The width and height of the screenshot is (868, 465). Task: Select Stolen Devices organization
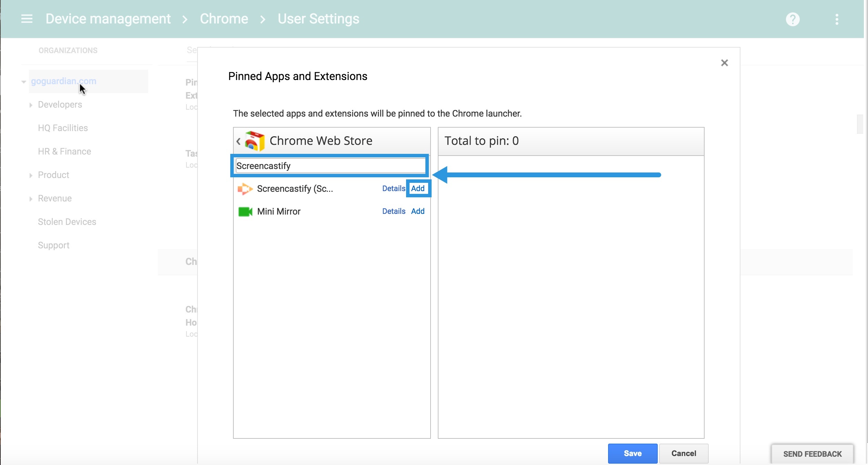point(67,222)
